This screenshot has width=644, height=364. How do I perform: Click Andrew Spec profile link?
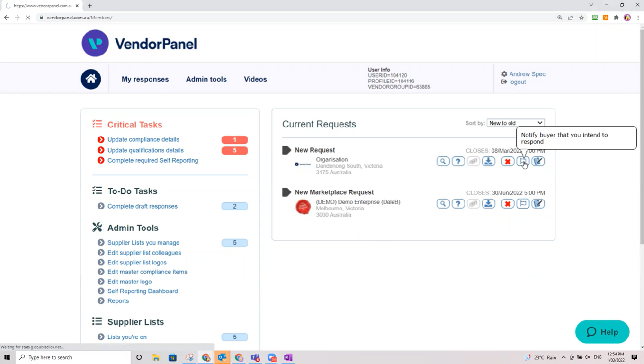click(527, 74)
